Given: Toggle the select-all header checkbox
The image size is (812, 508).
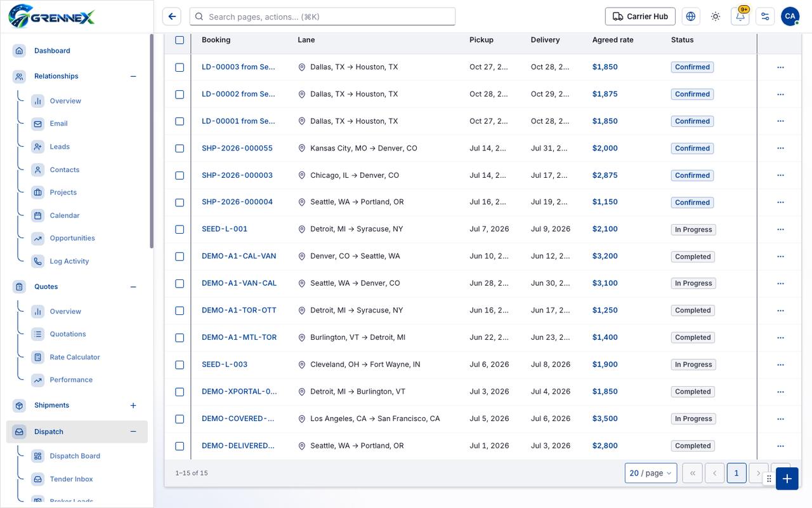Looking at the screenshot, I should (180, 40).
